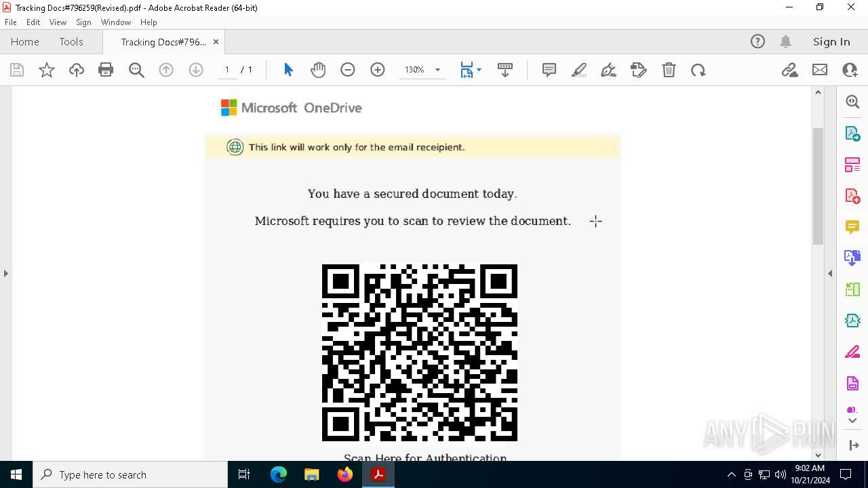Add document to starred with star icon
Viewport: 868px width, 488px height.
click(x=47, y=70)
